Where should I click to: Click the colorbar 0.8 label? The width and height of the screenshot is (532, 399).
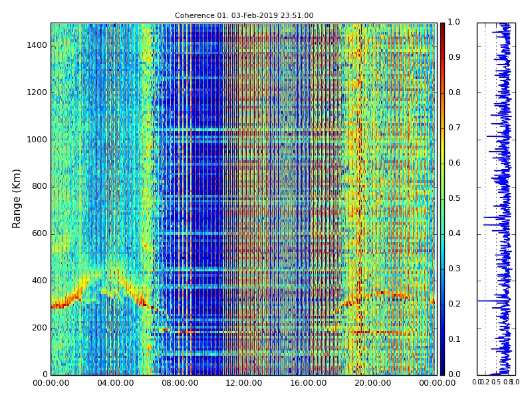coord(454,92)
